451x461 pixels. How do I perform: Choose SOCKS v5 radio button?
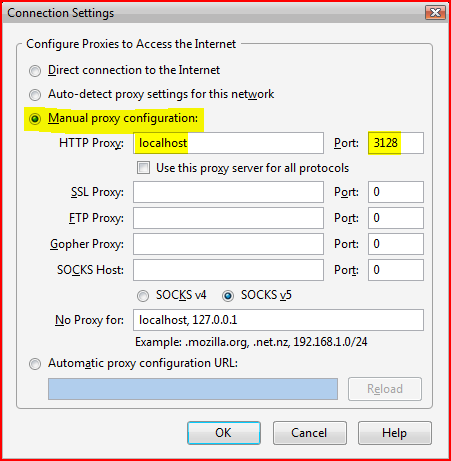click(228, 296)
